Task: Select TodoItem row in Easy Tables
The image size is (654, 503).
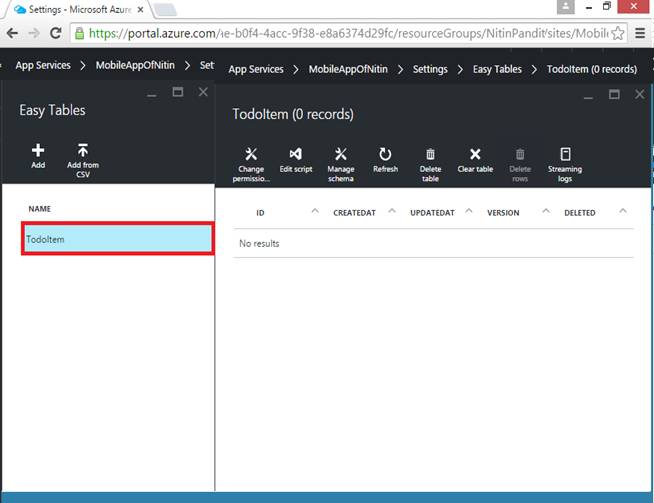Action: 118,239
